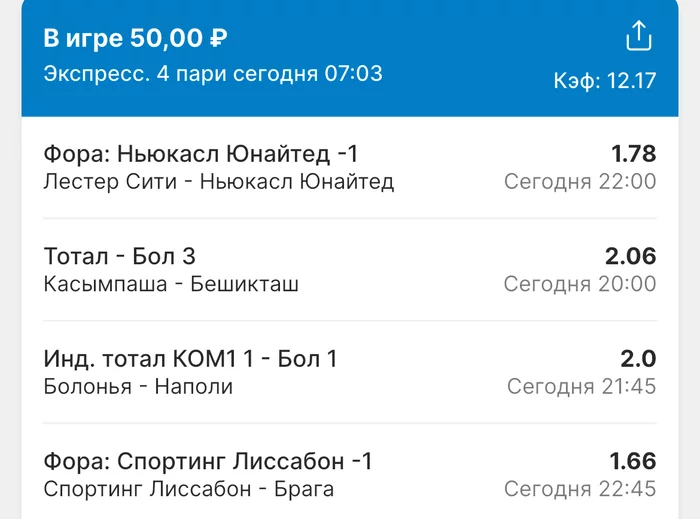Viewport: 700px width, 519px height.
Task: Open the 'Тотал - Бол 3' bet
Action: (x=120, y=256)
